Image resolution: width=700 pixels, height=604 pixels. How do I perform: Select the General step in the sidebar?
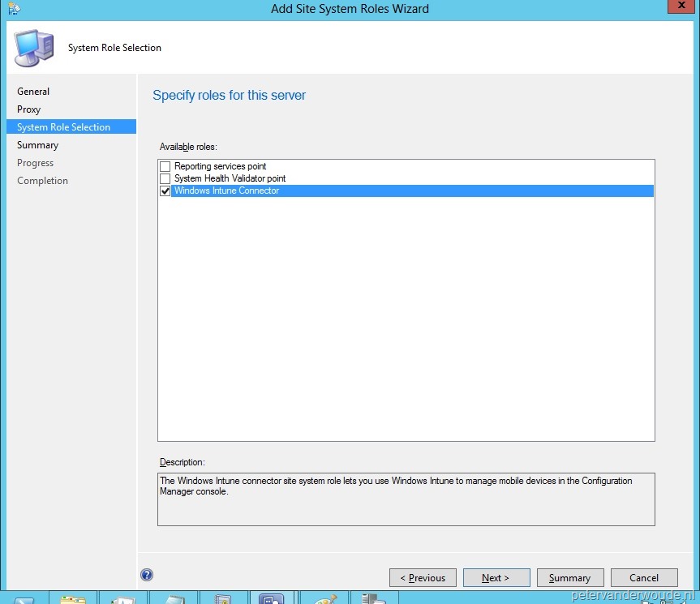(x=33, y=91)
